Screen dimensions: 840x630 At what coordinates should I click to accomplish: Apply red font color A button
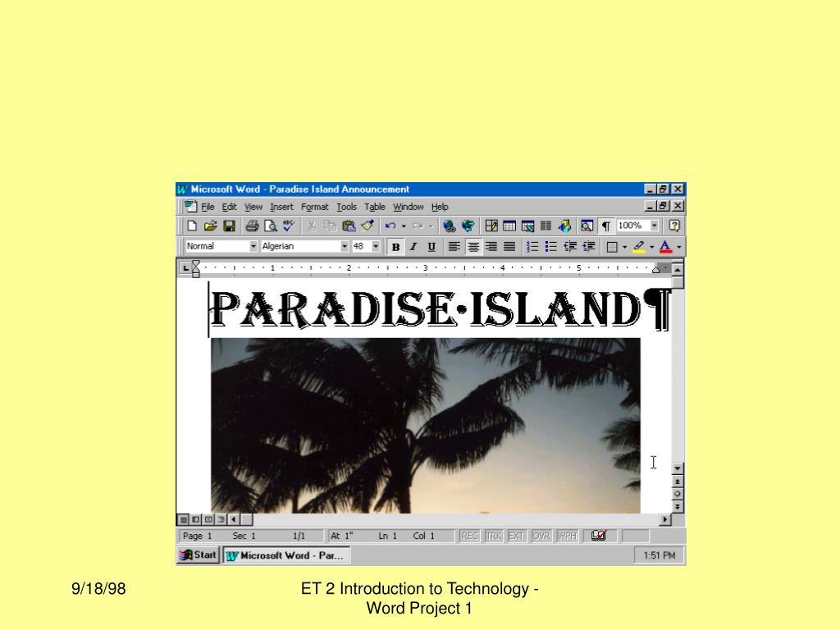[665, 246]
